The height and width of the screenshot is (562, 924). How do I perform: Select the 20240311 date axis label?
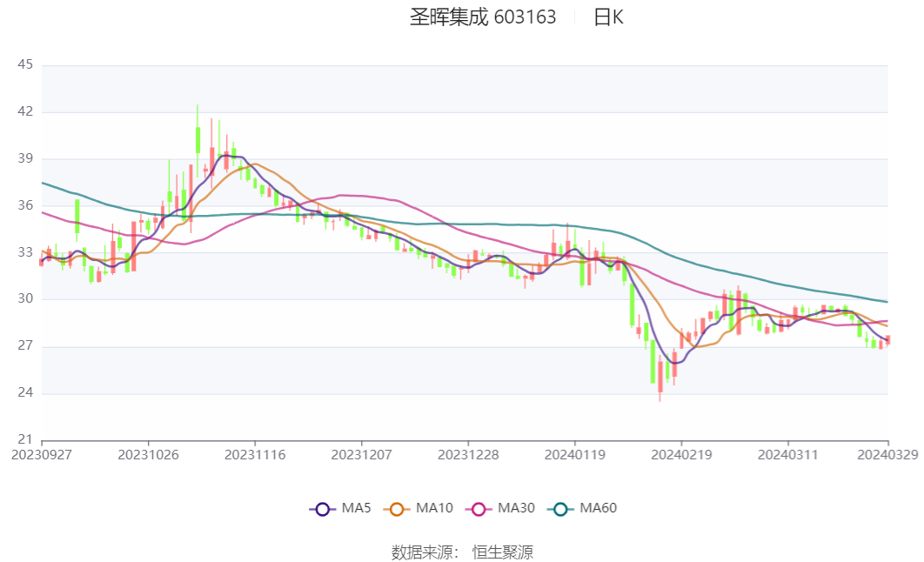pyautogui.click(x=788, y=455)
